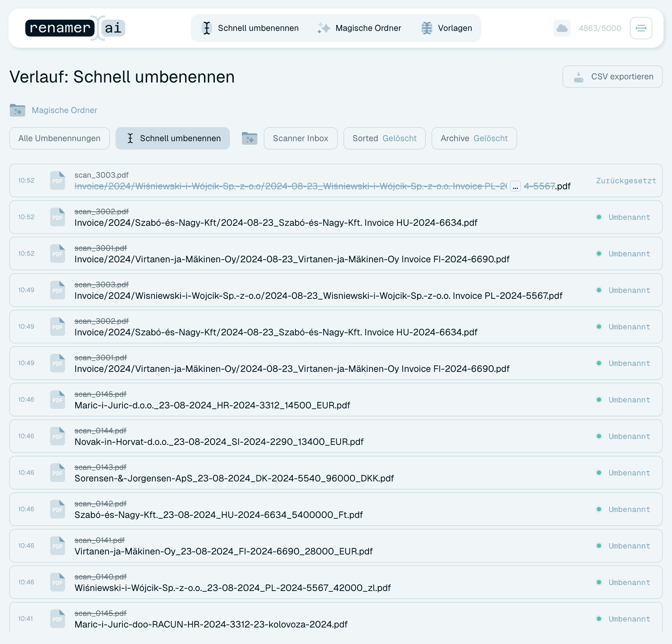Click the CSV exportieren button
This screenshot has height=644, width=672.
[612, 77]
